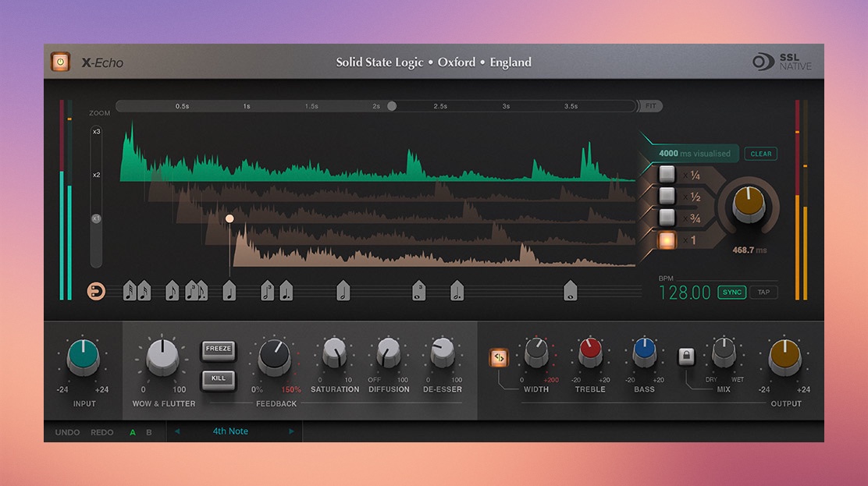This screenshot has width=868, height=486.
Task: Switch to preset slot A
Action: point(133,432)
